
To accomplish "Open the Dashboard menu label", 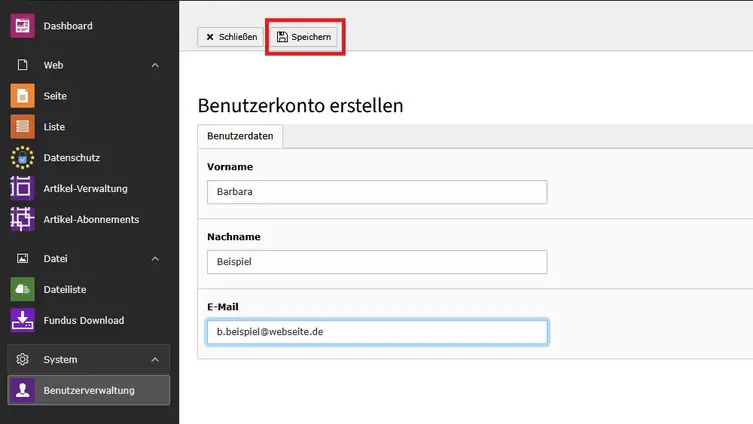I will (x=68, y=26).
